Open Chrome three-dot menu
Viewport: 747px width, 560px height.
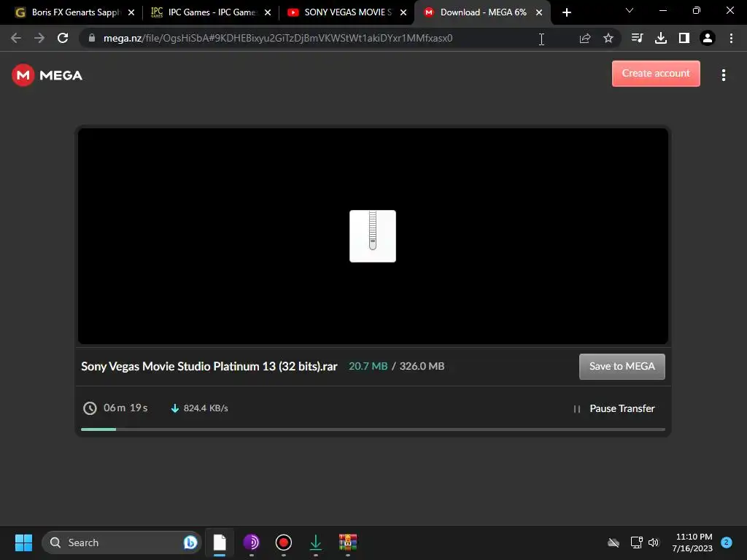tap(731, 38)
